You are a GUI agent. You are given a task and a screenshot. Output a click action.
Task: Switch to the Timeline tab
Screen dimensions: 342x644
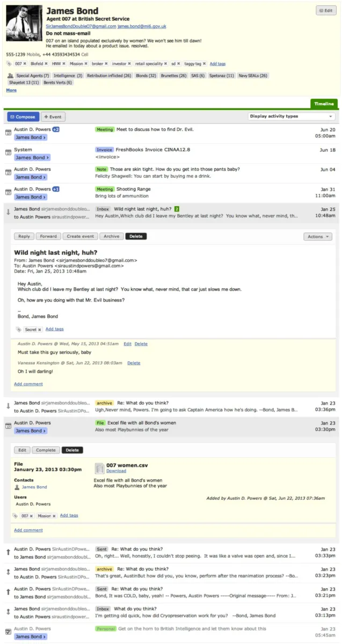(x=324, y=104)
